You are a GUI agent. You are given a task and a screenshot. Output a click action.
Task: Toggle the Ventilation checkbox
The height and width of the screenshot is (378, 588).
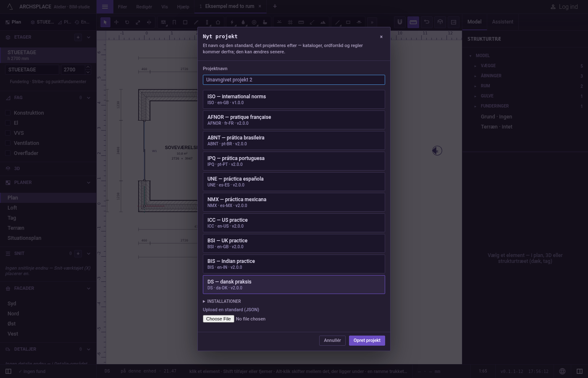click(x=8, y=143)
